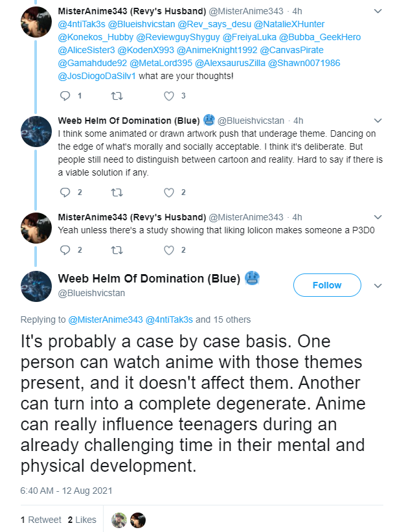Expand menu chevron next to Follow button
406x532 pixels.
pos(378,286)
